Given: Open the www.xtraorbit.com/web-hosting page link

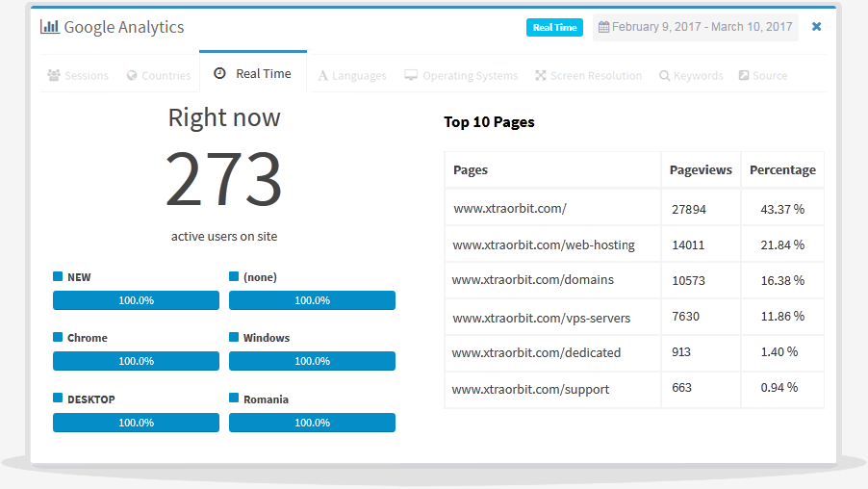Looking at the screenshot, I should 544,244.
